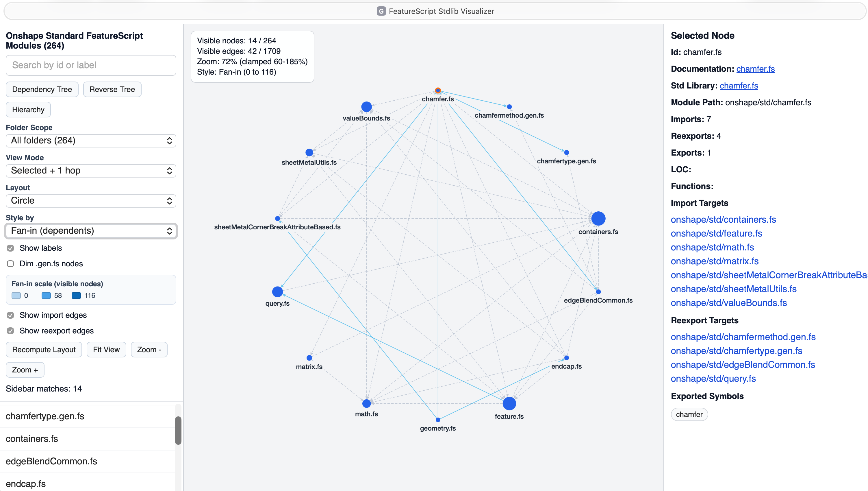Screen dimensions: 868x491
Task: Click the dark blue 116 scale swatch
Action: (x=76, y=296)
